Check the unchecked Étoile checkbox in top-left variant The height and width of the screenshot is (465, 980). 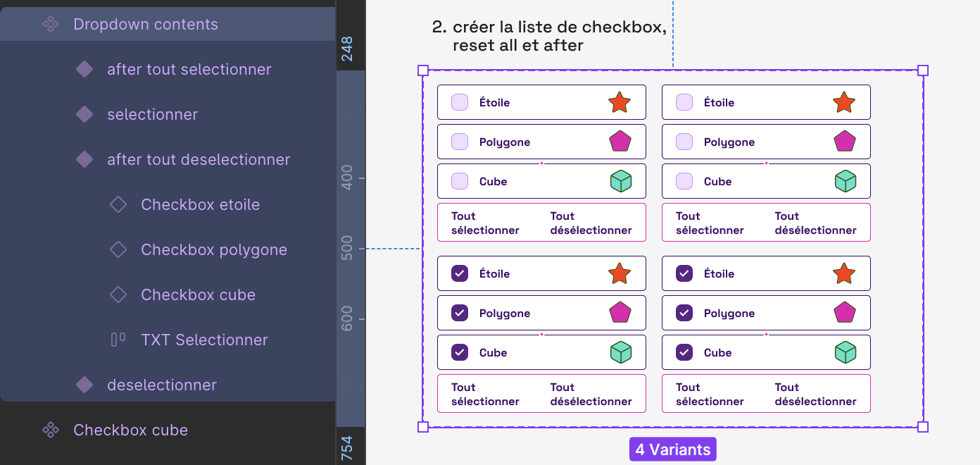(x=460, y=102)
